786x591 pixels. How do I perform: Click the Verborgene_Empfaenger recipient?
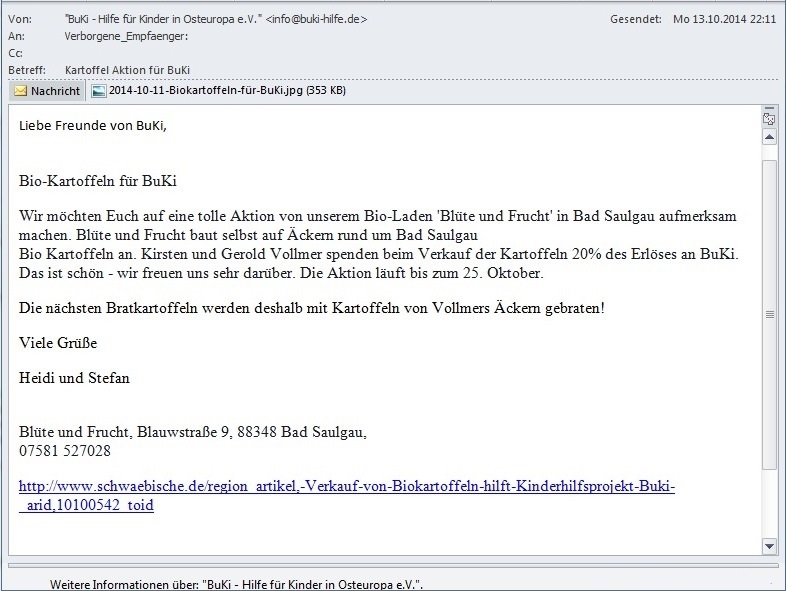[126, 36]
